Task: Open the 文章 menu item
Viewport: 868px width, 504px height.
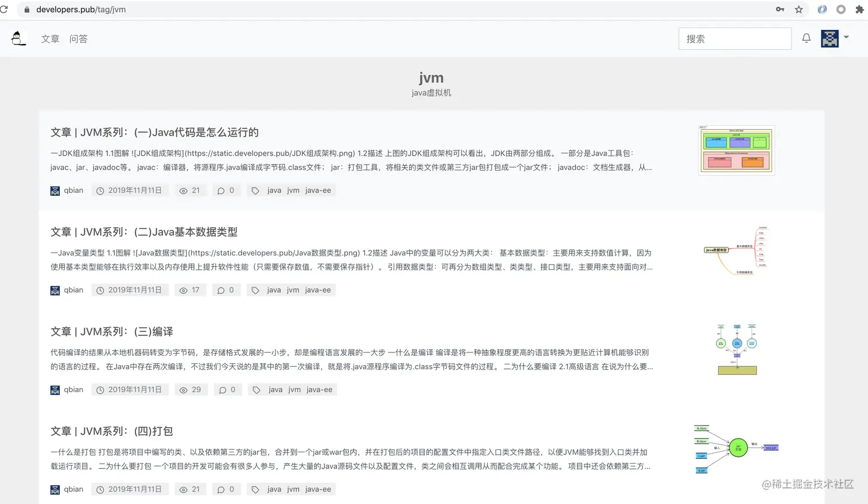Action: 50,38
